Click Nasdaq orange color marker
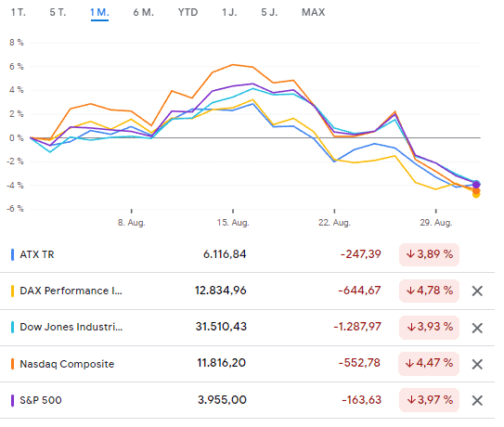Screen dimensions: 504x427 pos(13,364)
